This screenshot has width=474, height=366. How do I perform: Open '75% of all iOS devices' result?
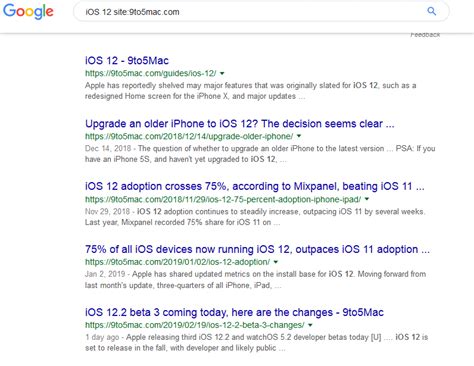[257, 249]
